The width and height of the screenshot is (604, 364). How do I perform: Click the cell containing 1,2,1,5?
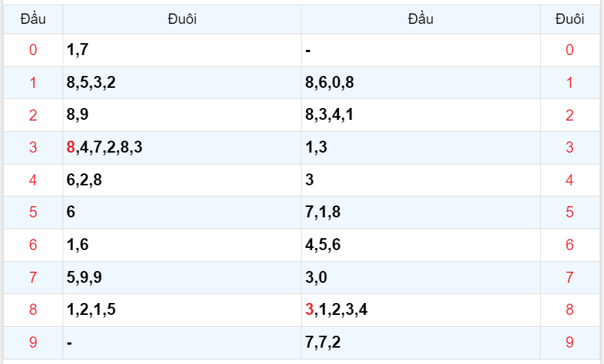click(x=91, y=310)
